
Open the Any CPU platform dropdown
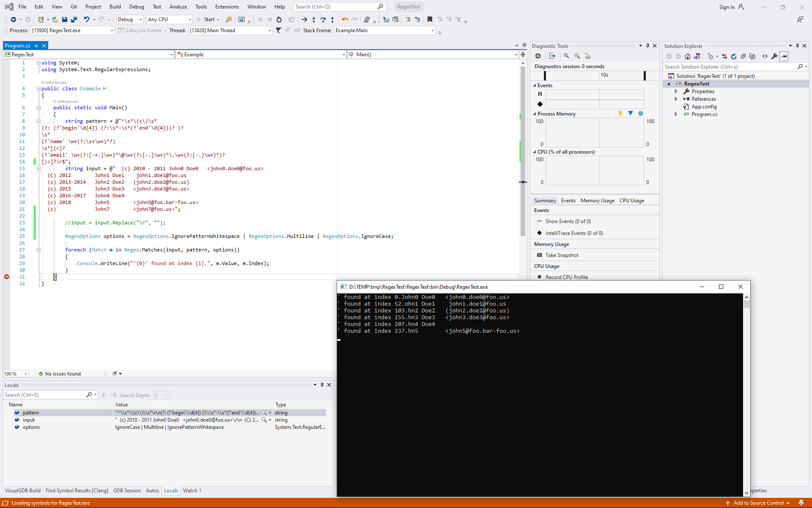(170, 19)
